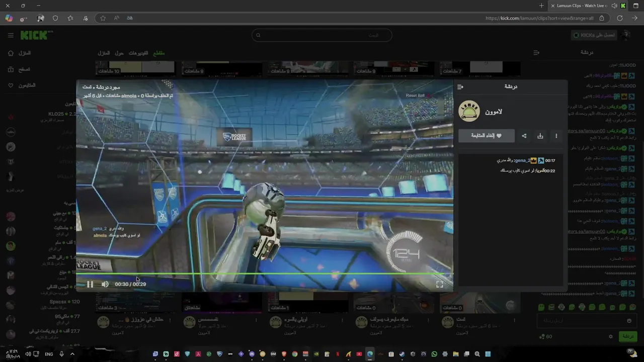The width and height of the screenshot is (644, 362).
Task: Seek on the green clip progress bar
Action: tap(265, 275)
